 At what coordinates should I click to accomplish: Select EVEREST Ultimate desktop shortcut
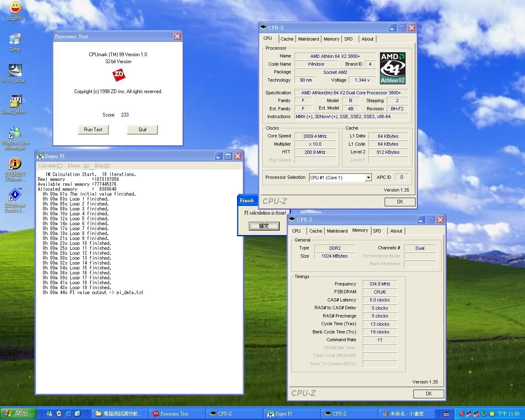(15, 169)
